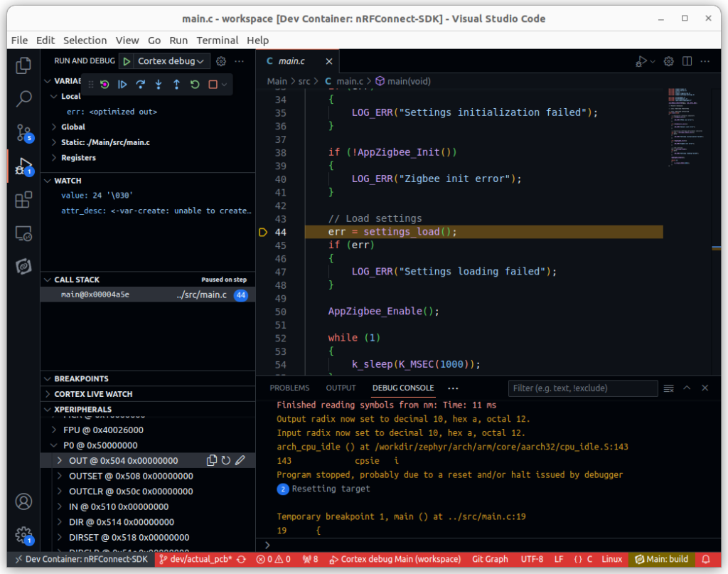
Task: Expand the Global variables scope
Action: tap(54, 127)
